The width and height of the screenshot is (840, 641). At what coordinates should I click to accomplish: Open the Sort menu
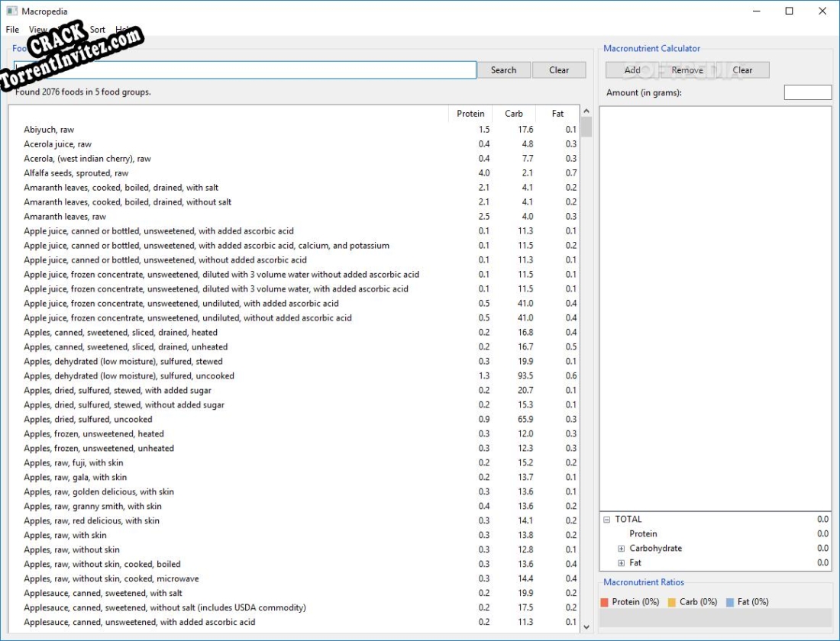[97, 29]
